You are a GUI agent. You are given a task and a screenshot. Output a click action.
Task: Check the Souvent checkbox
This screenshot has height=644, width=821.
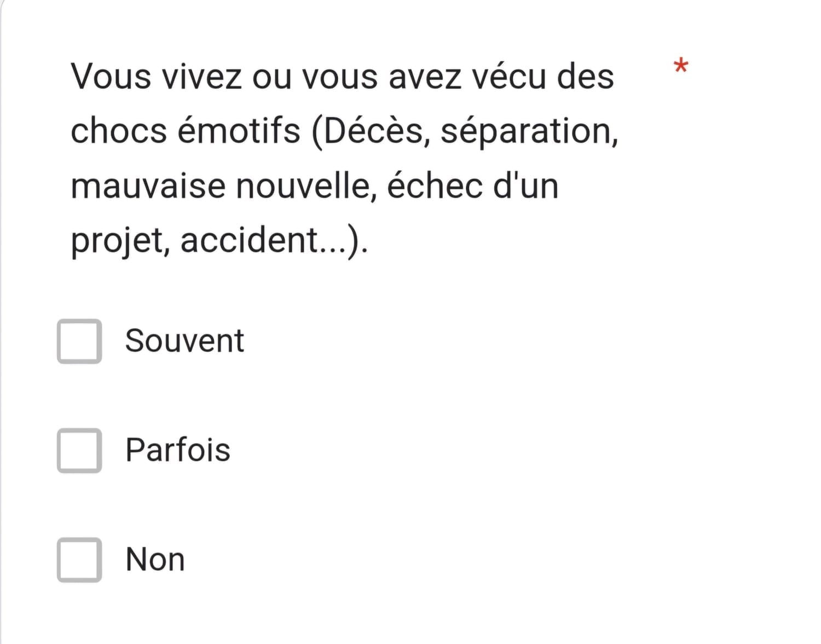click(x=79, y=341)
